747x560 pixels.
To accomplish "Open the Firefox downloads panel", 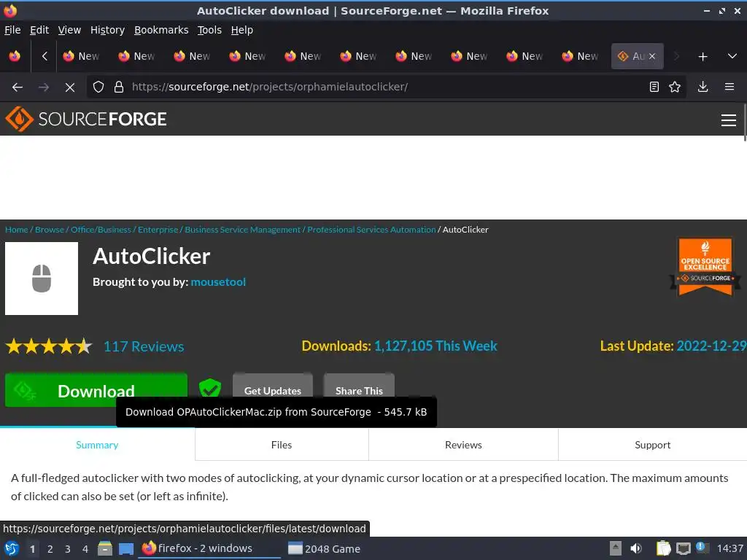I will click(703, 87).
